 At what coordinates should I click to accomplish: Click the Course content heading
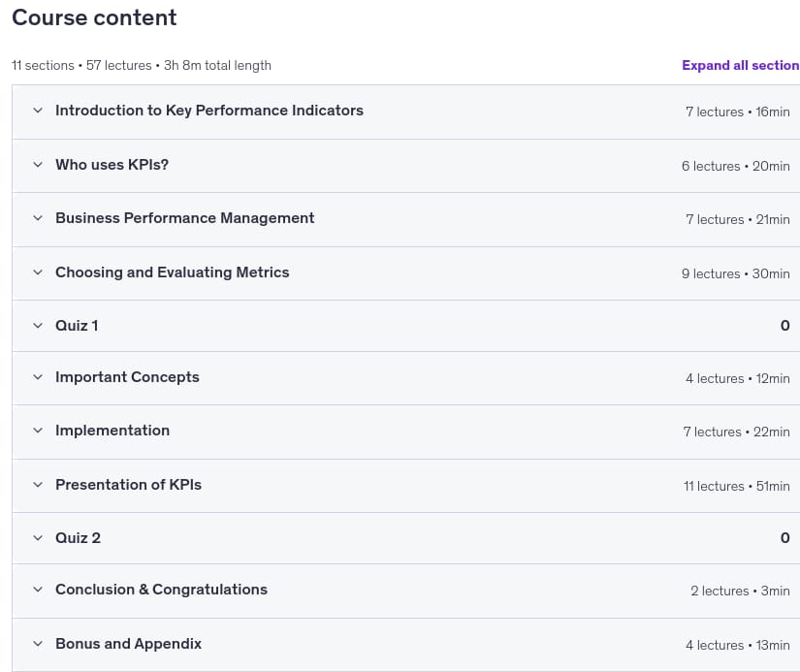pyautogui.click(x=94, y=17)
